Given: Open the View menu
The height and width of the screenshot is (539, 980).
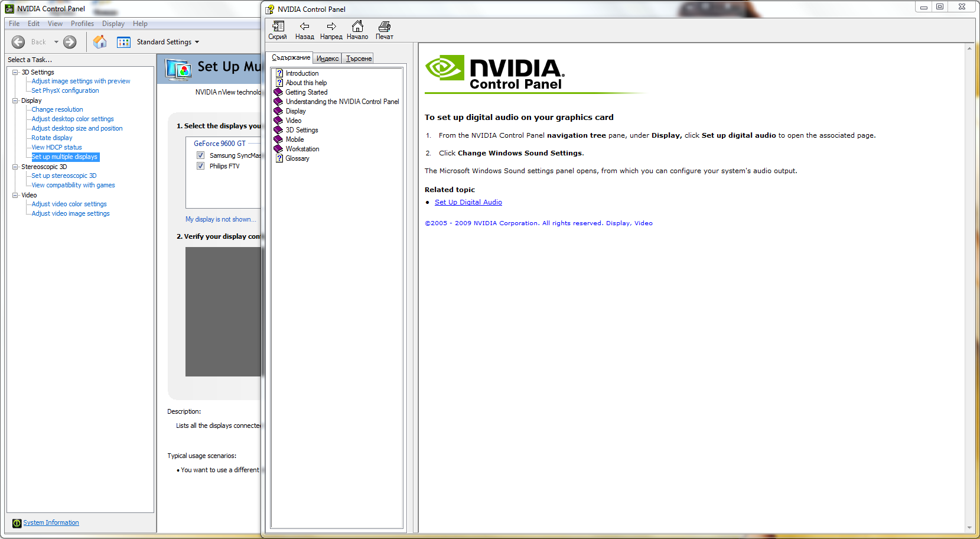Looking at the screenshot, I should click(x=55, y=24).
